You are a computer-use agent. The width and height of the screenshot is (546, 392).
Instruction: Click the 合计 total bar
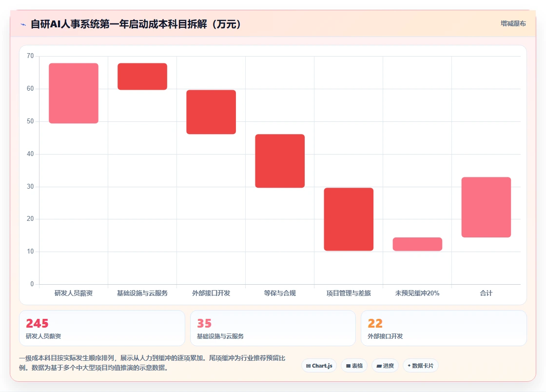pos(486,207)
